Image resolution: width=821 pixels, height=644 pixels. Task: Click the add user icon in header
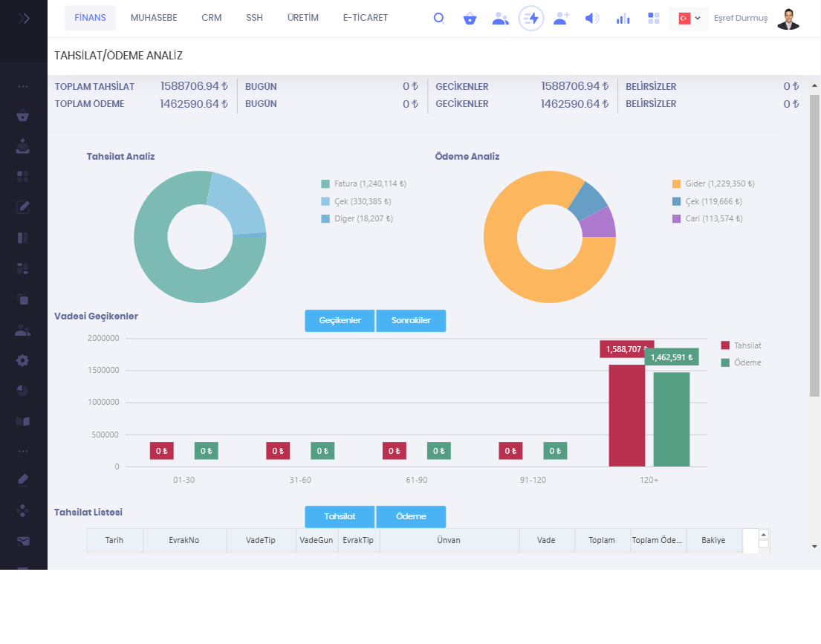(x=561, y=19)
